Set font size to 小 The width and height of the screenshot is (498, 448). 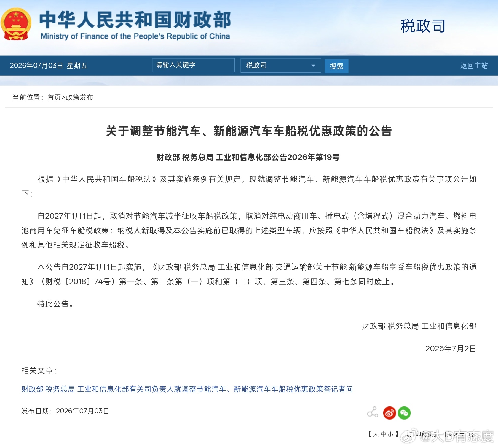click(390, 434)
